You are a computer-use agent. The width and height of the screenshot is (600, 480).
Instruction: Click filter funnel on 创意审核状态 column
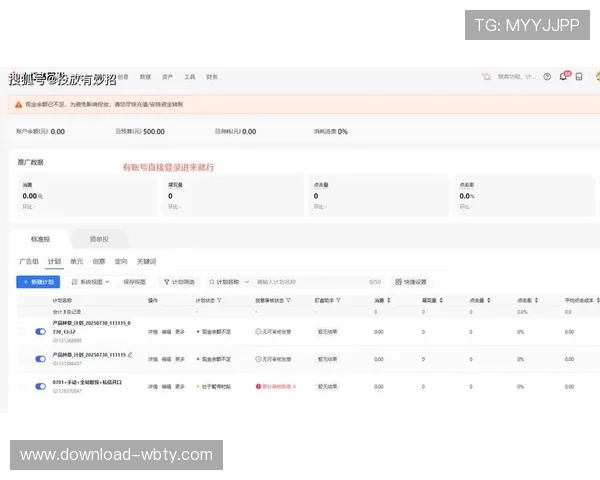pos(288,300)
